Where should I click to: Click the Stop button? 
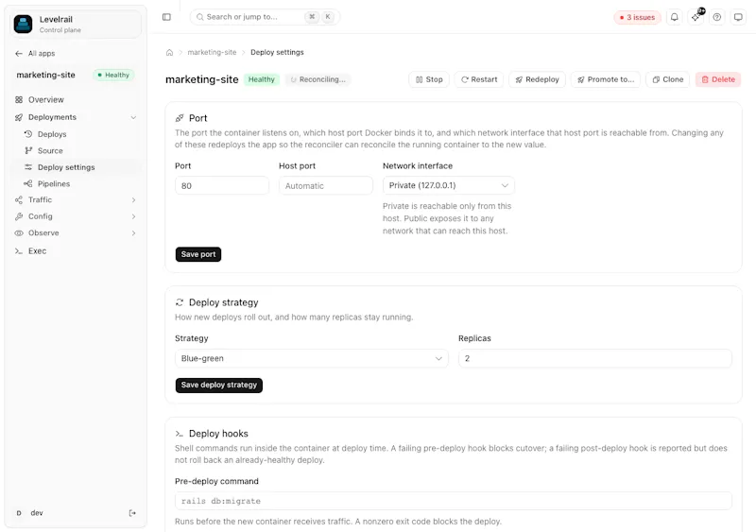pyautogui.click(x=429, y=79)
